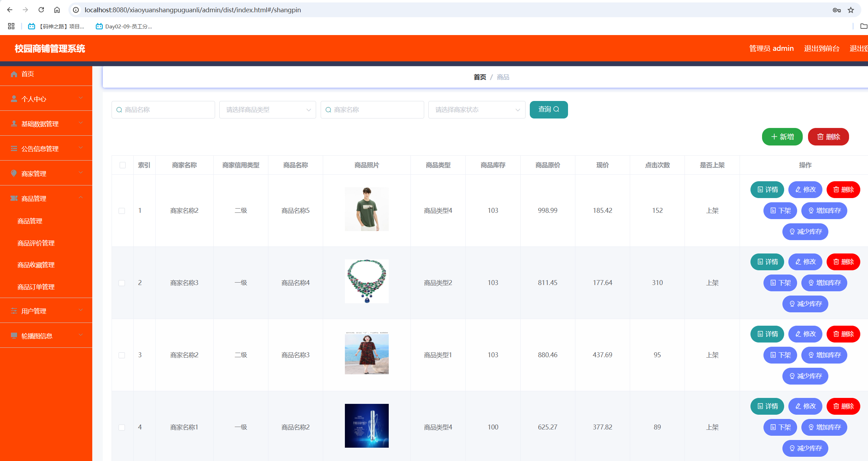Go back using the browser back arrow
The image size is (868, 461).
[x=10, y=10]
